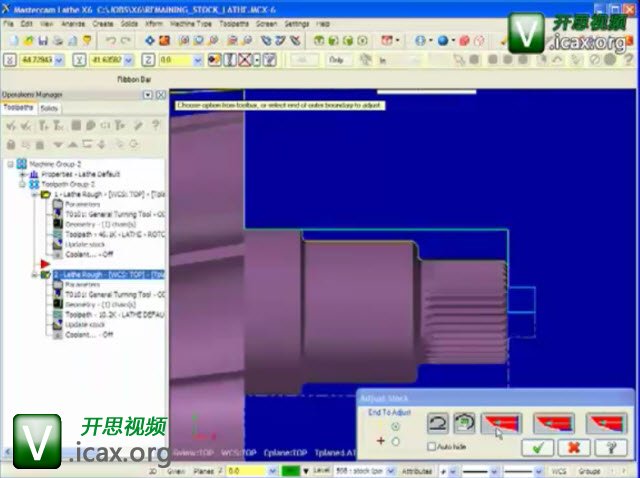The width and height of the screenshot is (640, 478).
Task: Click WCS button in status bar
Action: (x=559, y=471)
